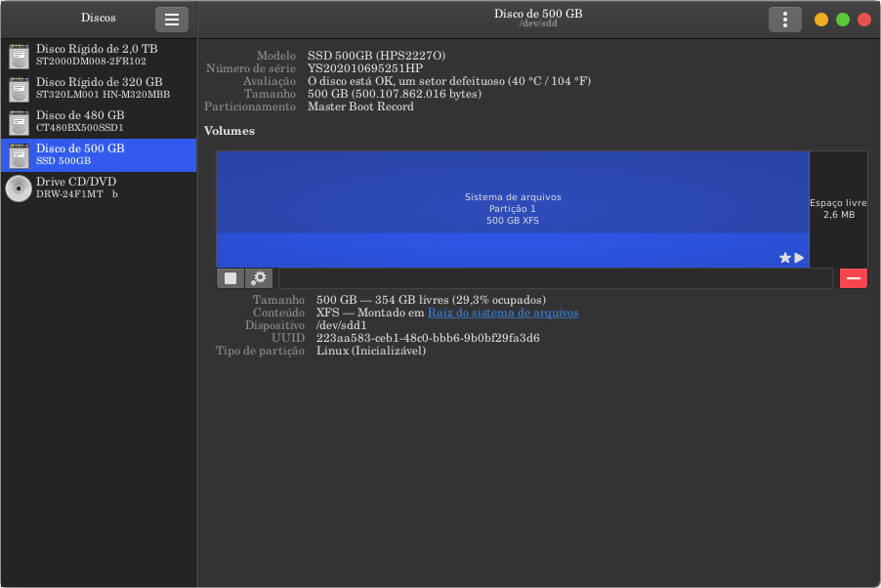Delete the selected partition with red minus button
Screen dimensions: 881x588
click(854, 278)
